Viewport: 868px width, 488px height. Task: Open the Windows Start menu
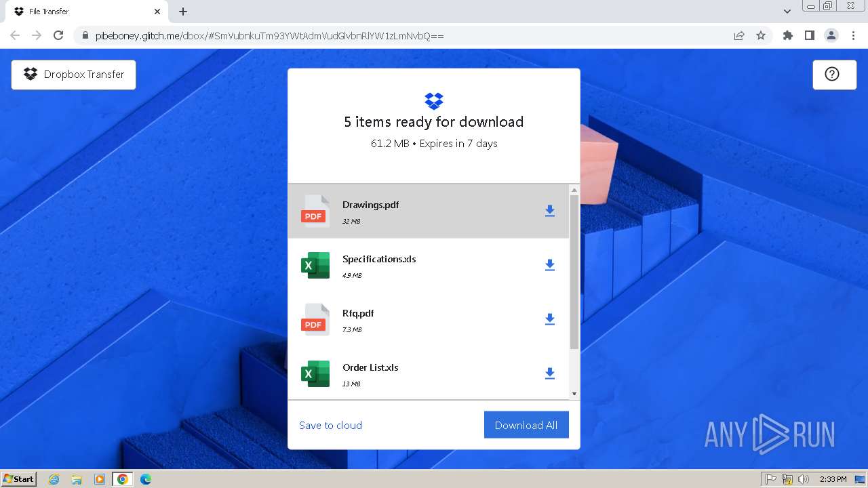click(x=19, y=479)
